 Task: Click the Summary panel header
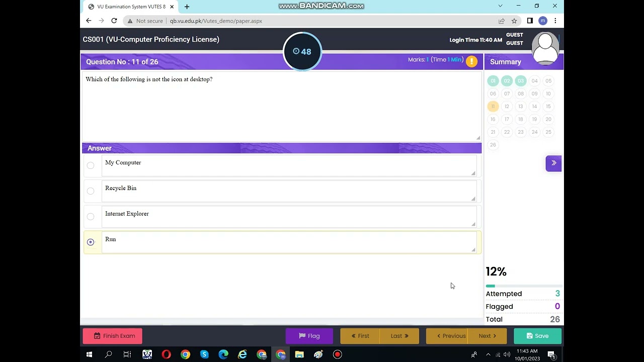524,62
